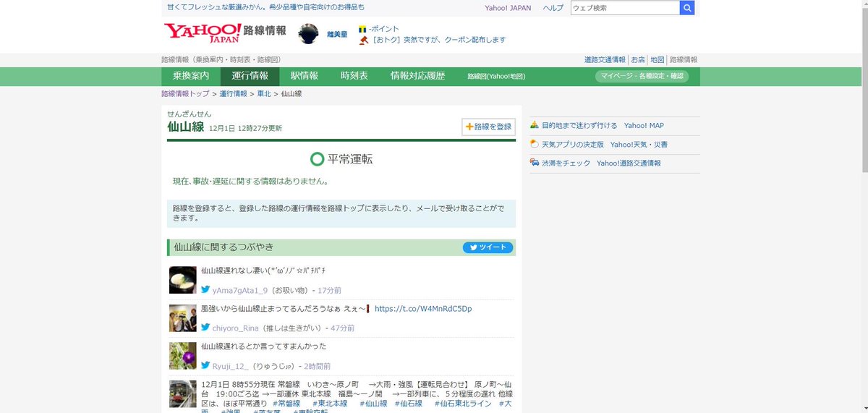Open flower avatar of Ryuji_12_ tweet
This screenshot has width=868, height=413.
pos(183,355)
